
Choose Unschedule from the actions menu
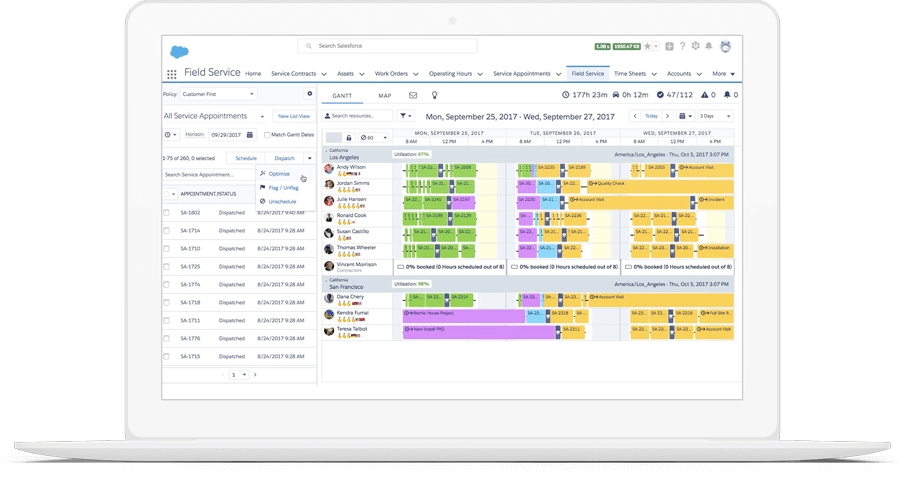pyautogui.click(x=283, y=202)
